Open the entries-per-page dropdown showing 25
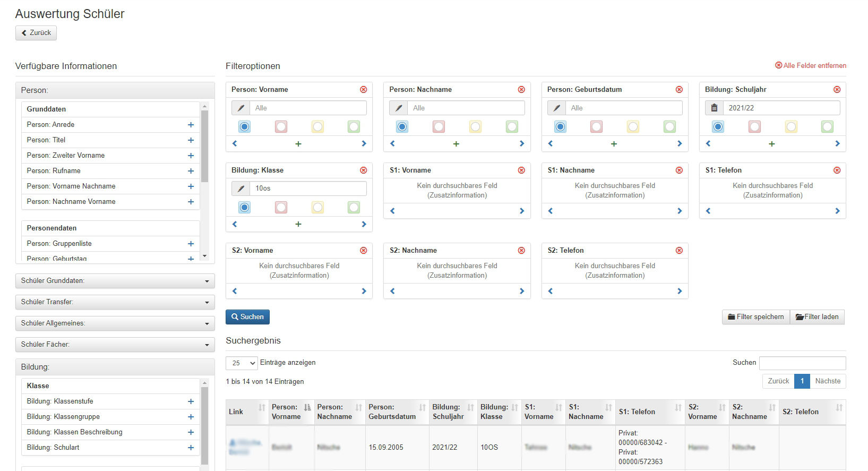868x471 pixels. click(x=242, y=363)
